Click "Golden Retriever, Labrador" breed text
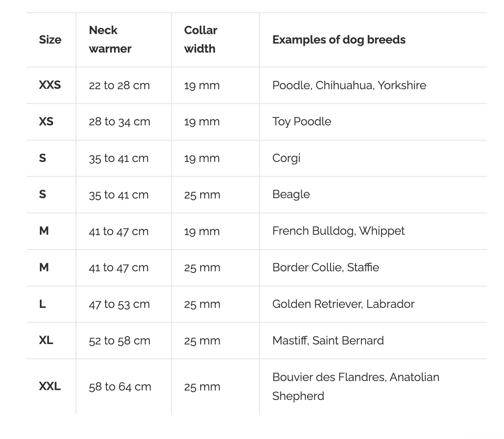The image size is (504, 439). tap(343, 304)
